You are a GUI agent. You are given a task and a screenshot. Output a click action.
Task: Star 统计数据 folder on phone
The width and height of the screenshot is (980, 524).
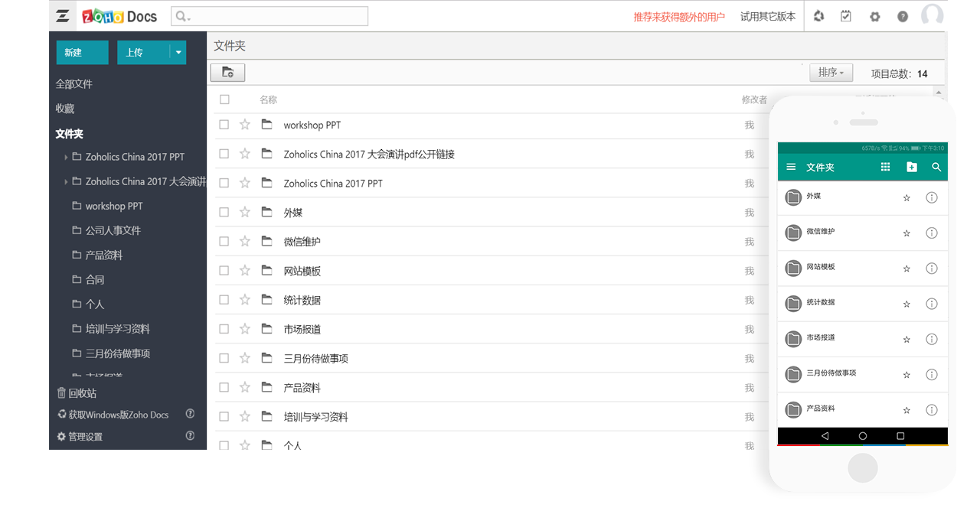906,304
